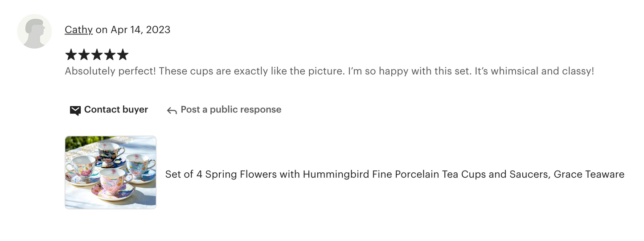Viewport: 644px width, 241px height.
Task: Select the fourth star in the rating
Action: tap(110, 55)
